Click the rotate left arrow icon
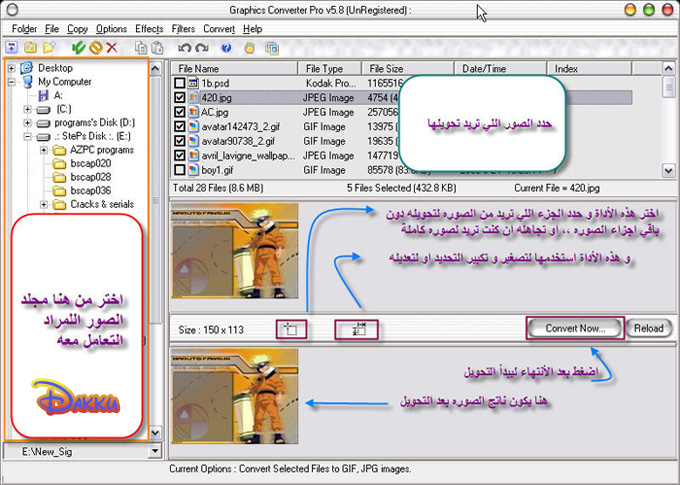The width and height of the screenshot is (680, 485). point(184,47)
